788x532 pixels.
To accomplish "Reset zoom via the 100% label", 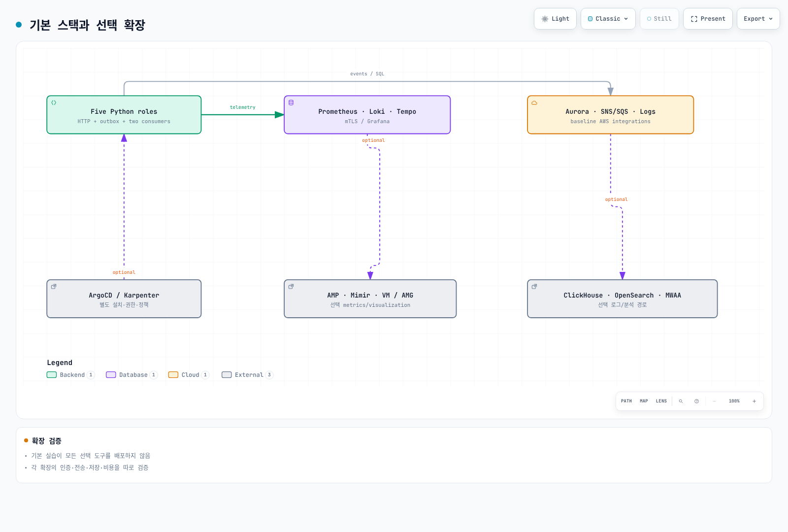I will coord(734,401).
